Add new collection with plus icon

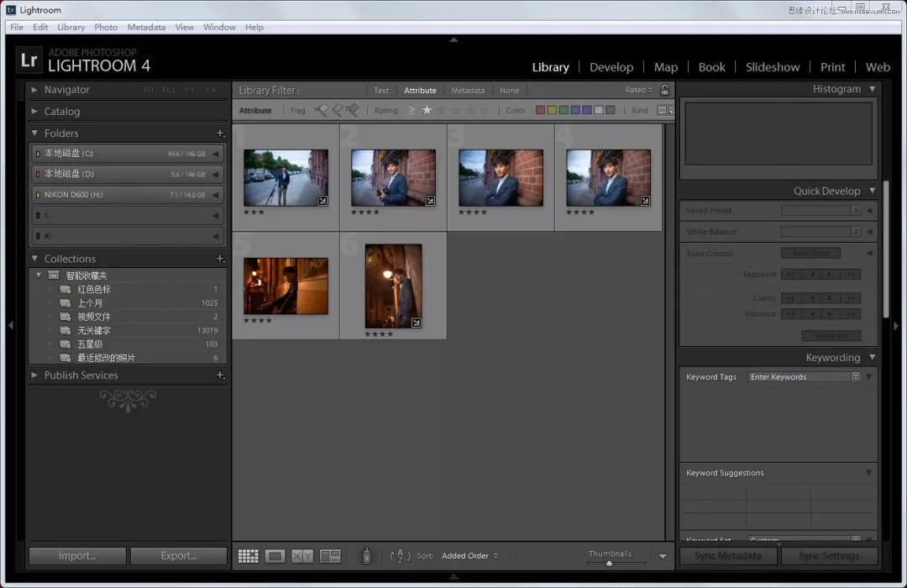point(220,259)
